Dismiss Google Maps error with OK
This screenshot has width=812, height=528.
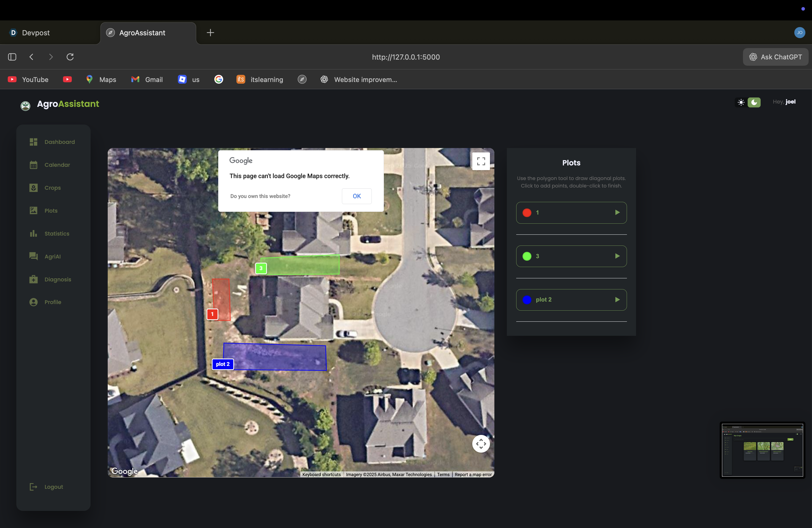coord(357,196)
